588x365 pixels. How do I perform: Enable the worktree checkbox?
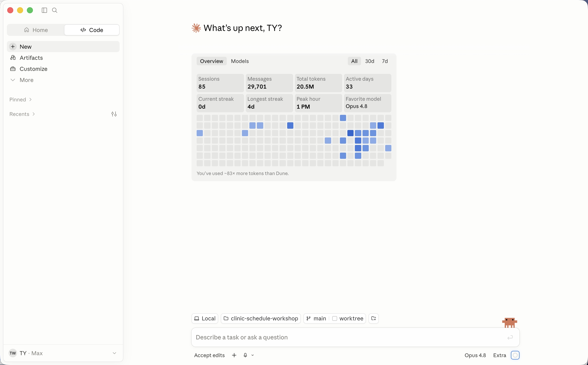coord(335,318)
